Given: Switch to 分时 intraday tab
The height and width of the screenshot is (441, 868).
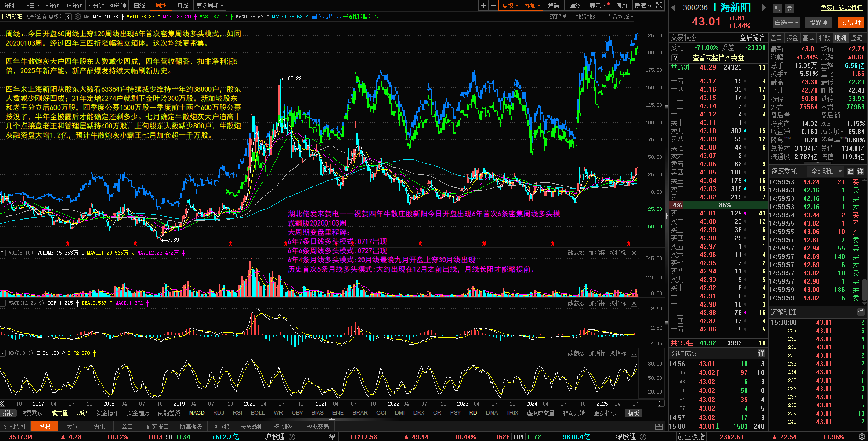Looking at the screenshot, I should (x=9, y=6).
